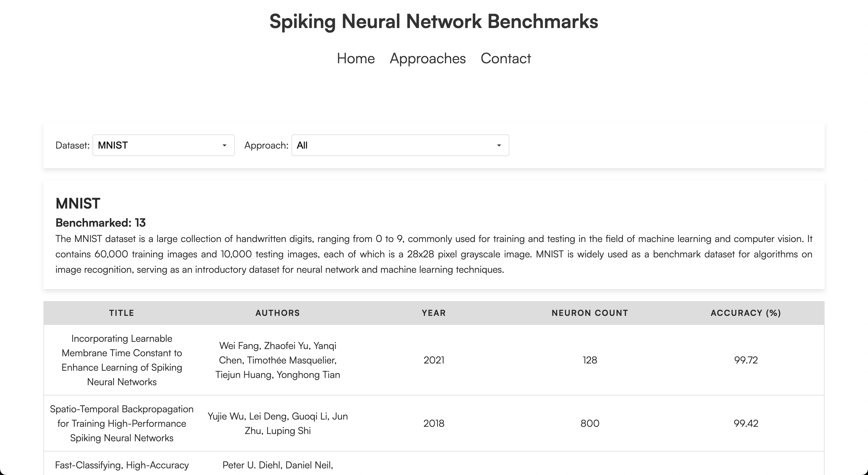
Task: Sort by NEURON COUNT column
Action: point(589,313)
